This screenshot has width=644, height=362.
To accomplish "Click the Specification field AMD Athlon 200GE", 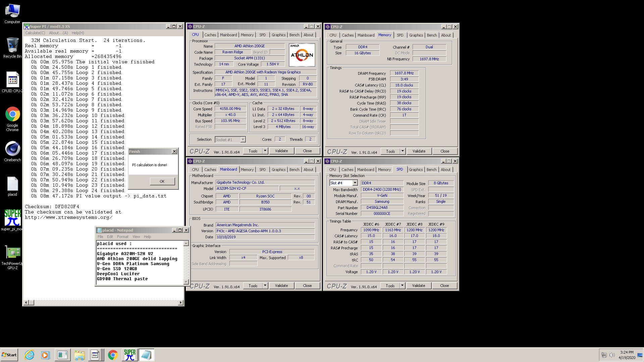I will pos(265,72).
